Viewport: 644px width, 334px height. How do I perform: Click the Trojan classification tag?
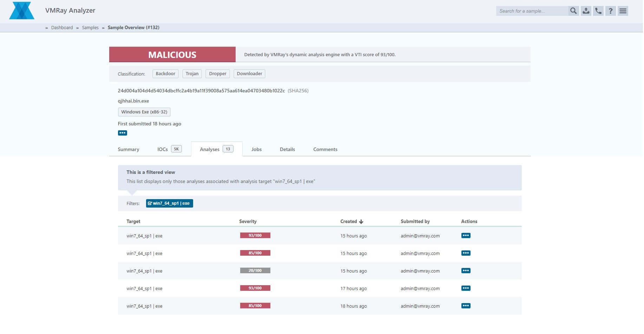pyautogui.click(x=192, y=74)
